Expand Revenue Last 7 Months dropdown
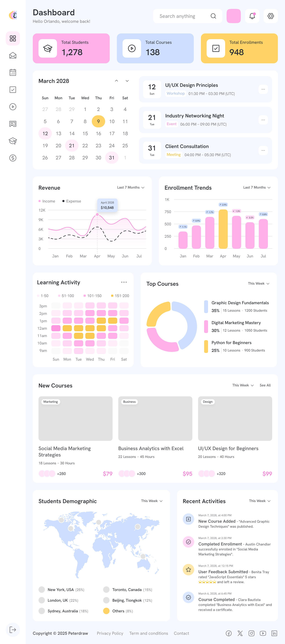 pyautogui.click(x=131, y=188)
